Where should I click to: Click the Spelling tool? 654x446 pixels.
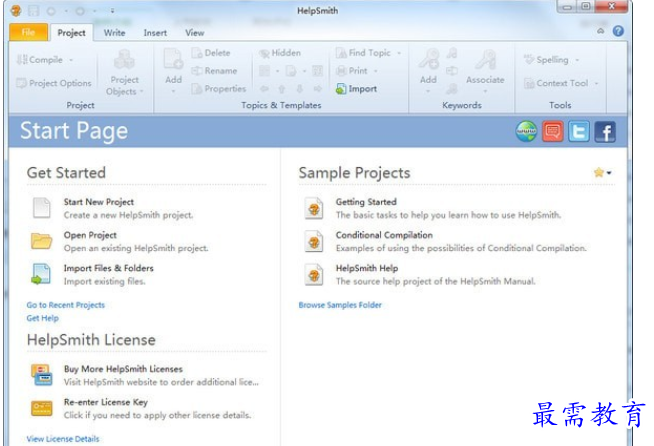coord(546,60)
